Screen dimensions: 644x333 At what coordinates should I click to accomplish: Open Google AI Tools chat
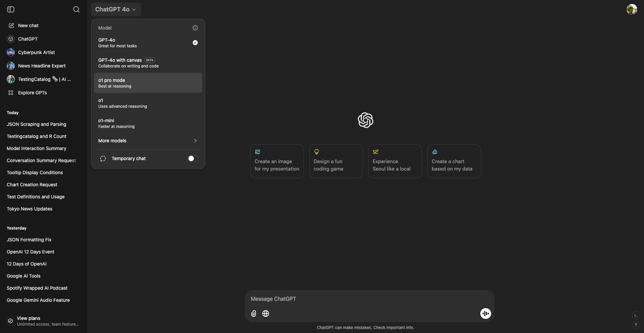click(44, 276)
